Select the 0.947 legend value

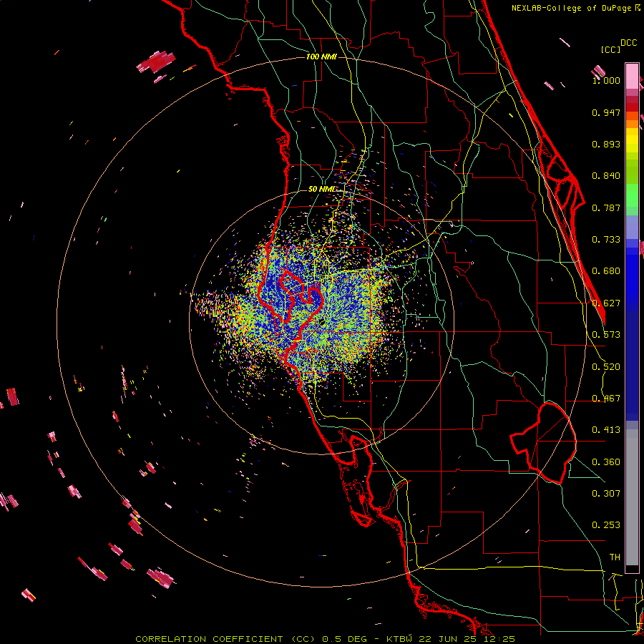[x=606, y=112]
